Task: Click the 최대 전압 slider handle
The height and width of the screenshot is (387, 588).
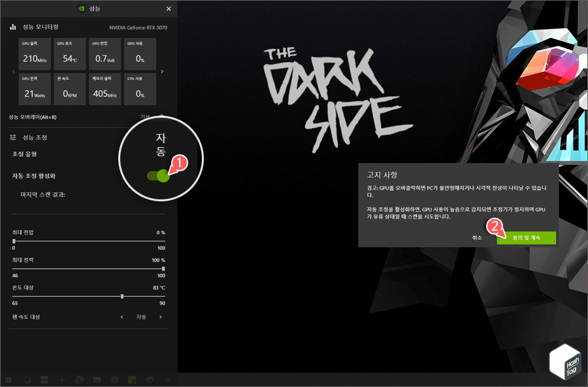Action: (14, 241)
